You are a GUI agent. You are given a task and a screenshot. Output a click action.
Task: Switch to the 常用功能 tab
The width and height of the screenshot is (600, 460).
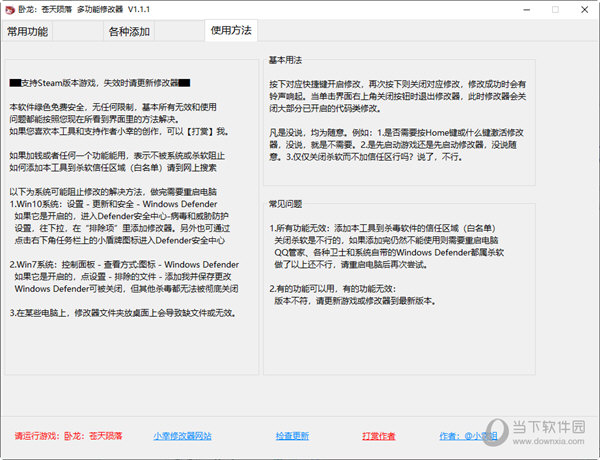(x=28, y=31)
